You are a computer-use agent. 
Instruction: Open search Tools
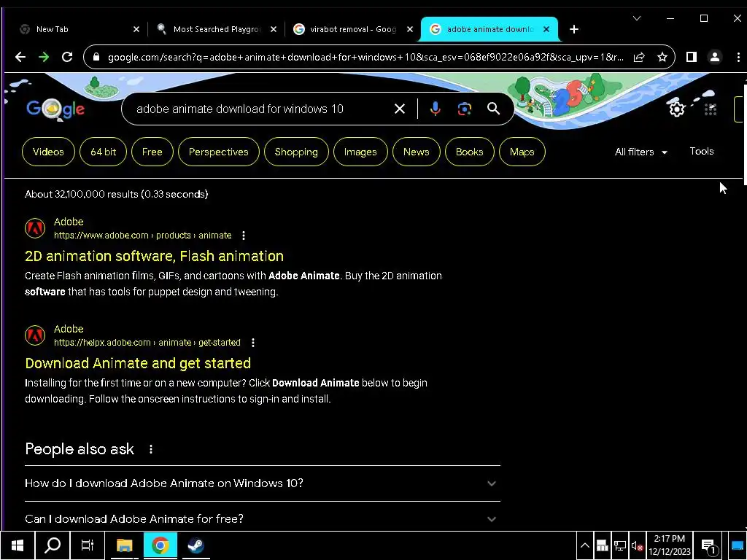pos(701,152)
